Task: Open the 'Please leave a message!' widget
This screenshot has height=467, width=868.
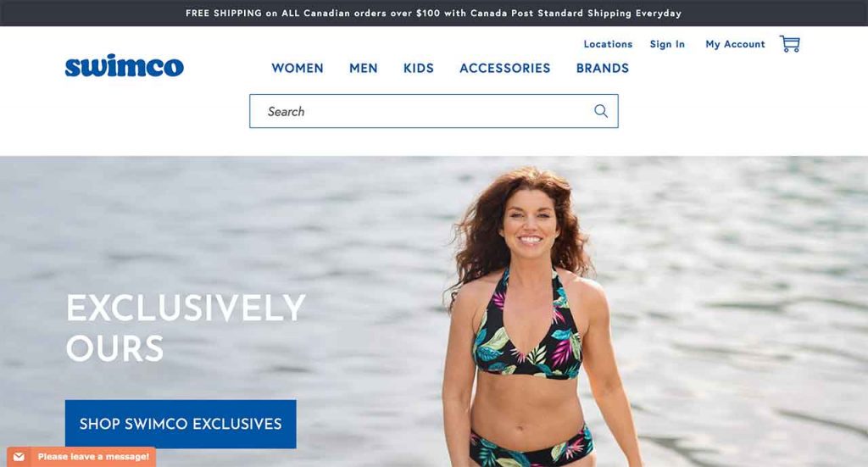Action: pyautogui.click(x=81, y=457)
